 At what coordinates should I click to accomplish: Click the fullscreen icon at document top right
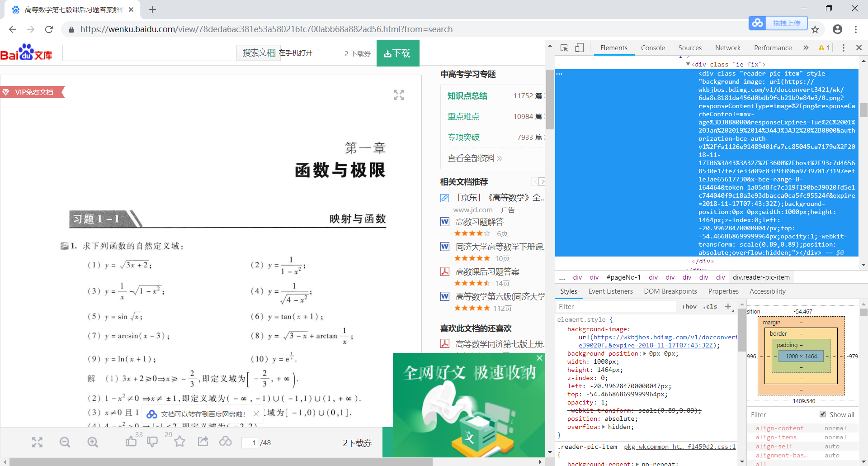pyautogui.click(x=399, y=95)
